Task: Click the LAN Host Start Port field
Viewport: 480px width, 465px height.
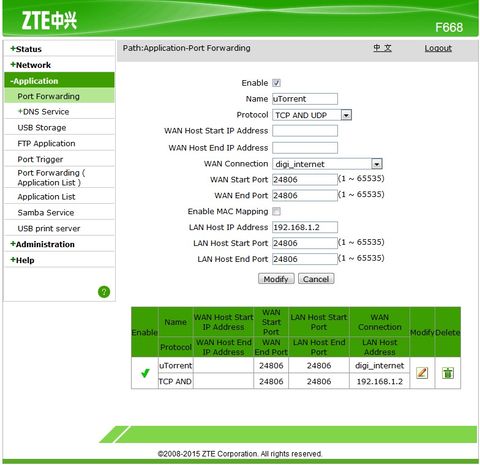Action: 305,243
